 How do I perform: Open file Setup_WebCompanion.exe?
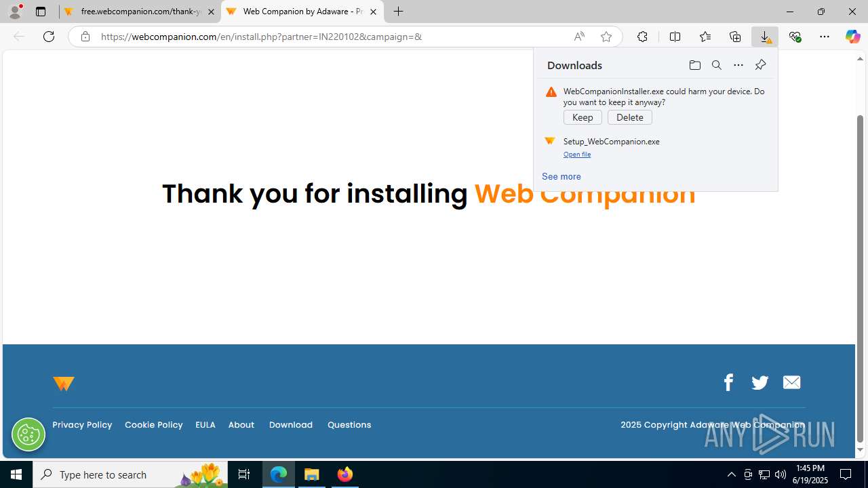point(577,155)
